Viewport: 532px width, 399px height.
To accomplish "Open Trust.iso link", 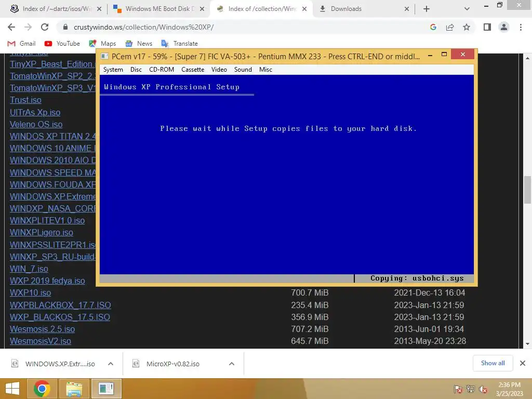I will [x=25, y=100].
